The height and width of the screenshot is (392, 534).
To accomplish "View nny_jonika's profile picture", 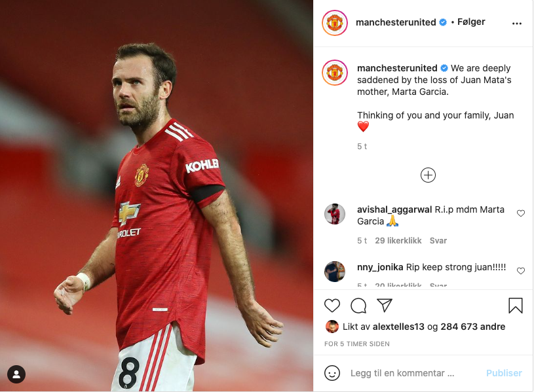I will point(334,271).
